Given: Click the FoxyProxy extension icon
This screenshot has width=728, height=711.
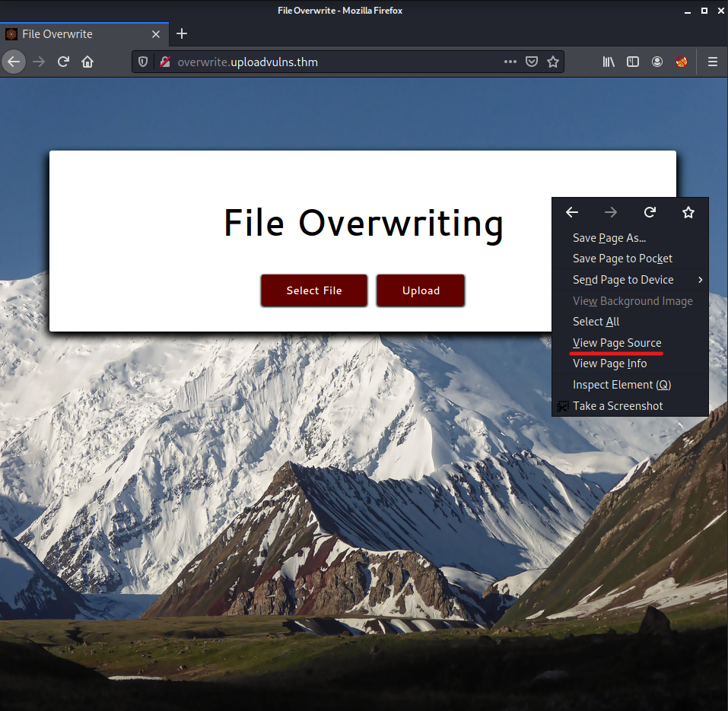Looking at the screenshot, I should pyautogui.click(x=681, y=62).
